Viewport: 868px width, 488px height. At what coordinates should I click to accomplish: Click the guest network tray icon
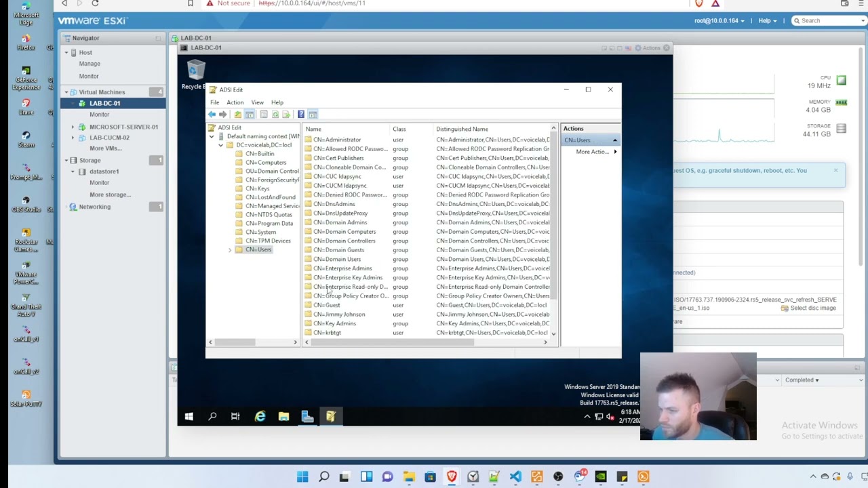[x=599, y=416]
